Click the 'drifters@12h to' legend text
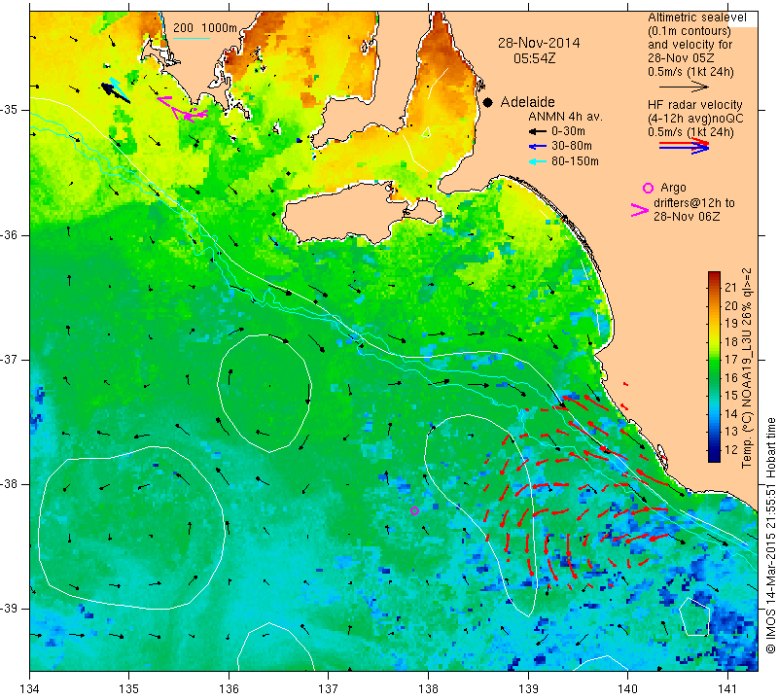The height and width of the screenshot is (700, 778). pyautogui.click(x=694, y=203)
